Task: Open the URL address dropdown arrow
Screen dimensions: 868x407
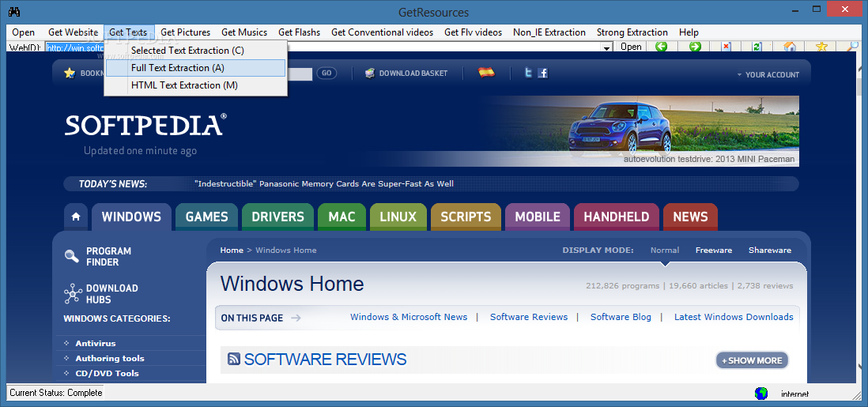Action: 606,47
